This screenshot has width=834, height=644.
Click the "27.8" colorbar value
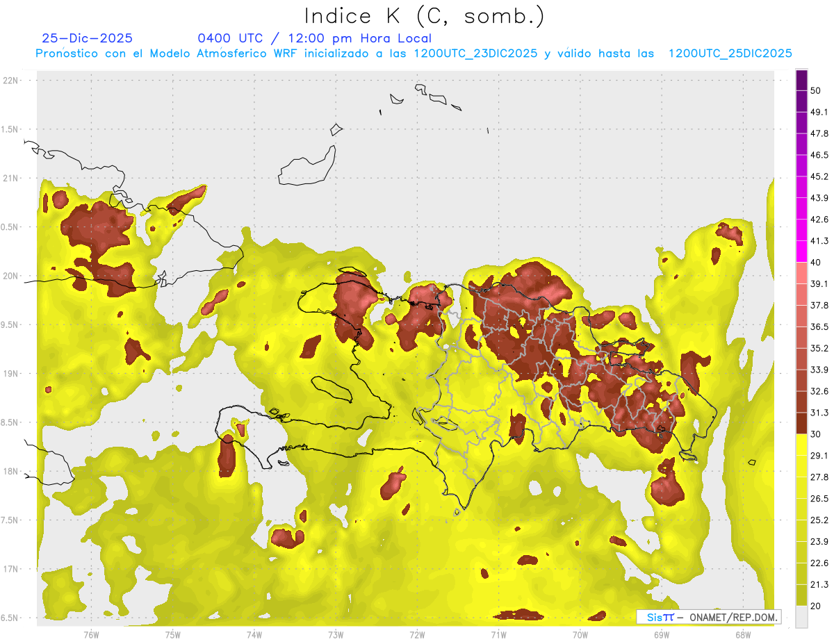[819, 477]
